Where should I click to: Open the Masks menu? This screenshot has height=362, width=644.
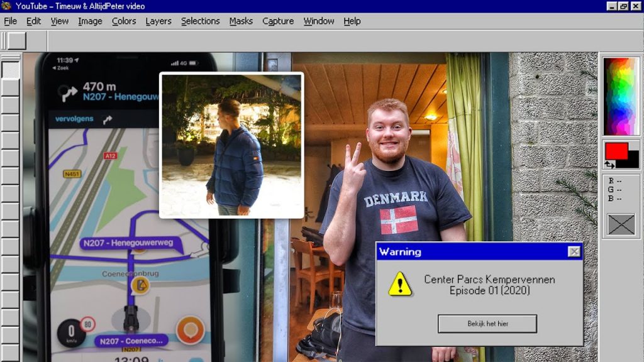241,21
